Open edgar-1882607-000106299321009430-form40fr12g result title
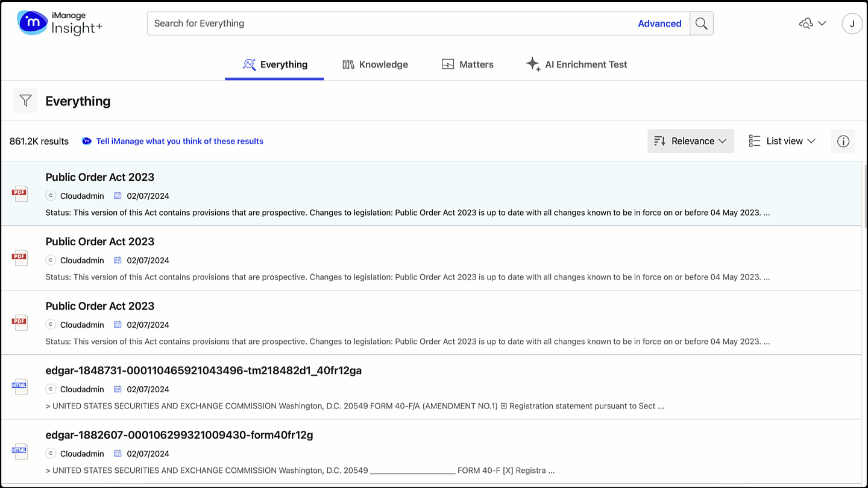This screenshot has height=488, width=868. [179, 435]
